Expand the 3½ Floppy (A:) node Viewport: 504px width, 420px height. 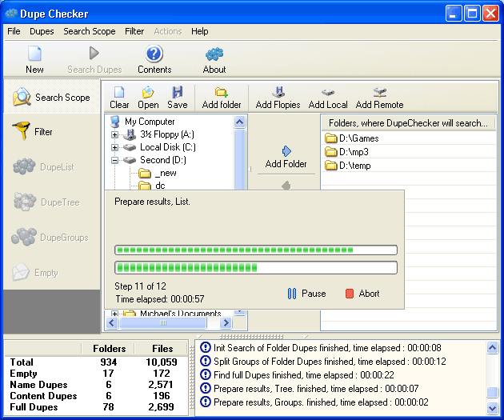114,134
